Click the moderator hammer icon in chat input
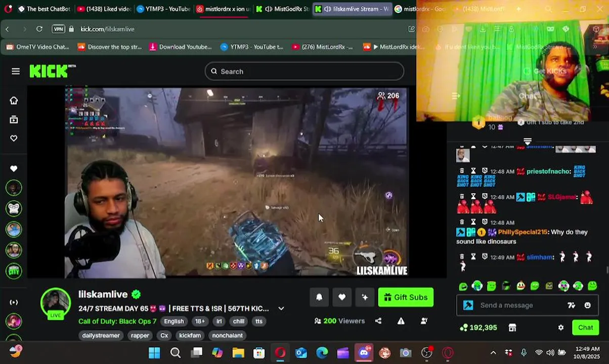 (x=468, y=305)
